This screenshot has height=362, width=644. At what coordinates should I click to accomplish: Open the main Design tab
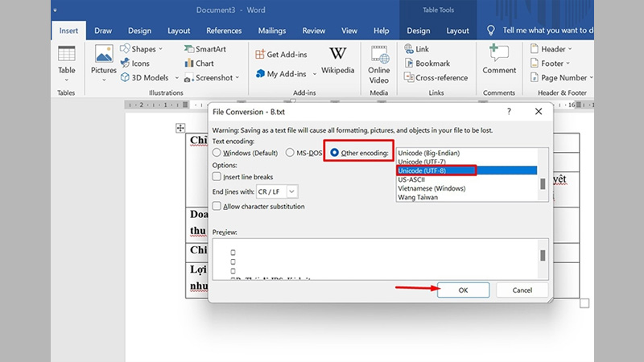[139, 31]
